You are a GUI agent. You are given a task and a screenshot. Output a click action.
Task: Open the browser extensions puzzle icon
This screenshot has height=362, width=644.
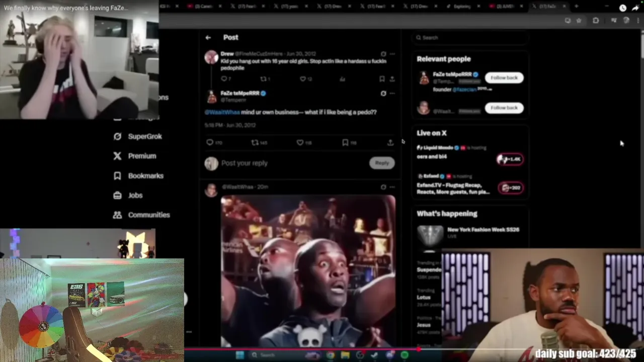pos(596,21)
